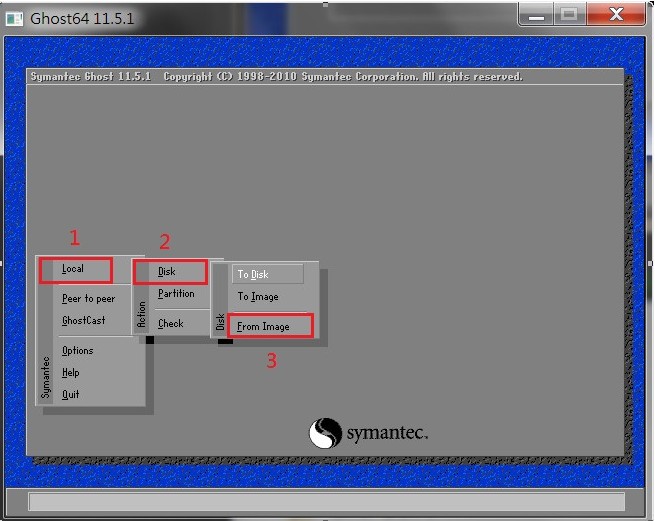Image resolution: width=655 pixels, height=521 pixels.
Task: Maximize the Ghost64 window
Action: (570, 15)
